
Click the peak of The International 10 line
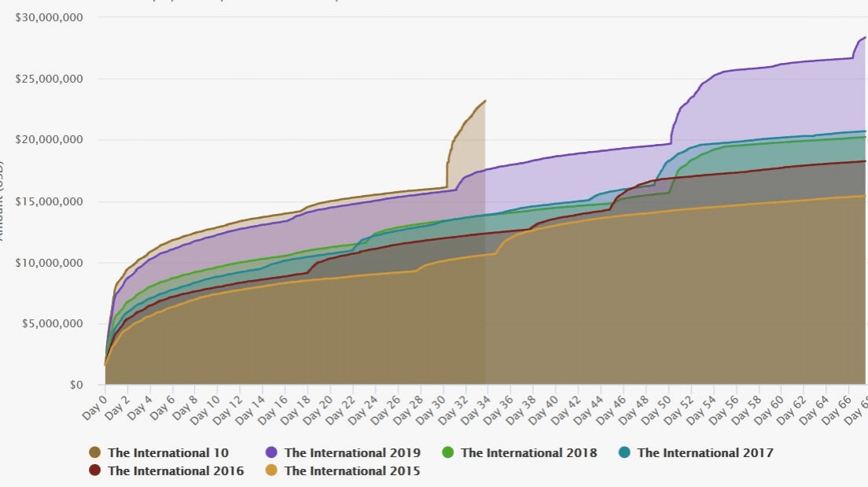point(485,101)
